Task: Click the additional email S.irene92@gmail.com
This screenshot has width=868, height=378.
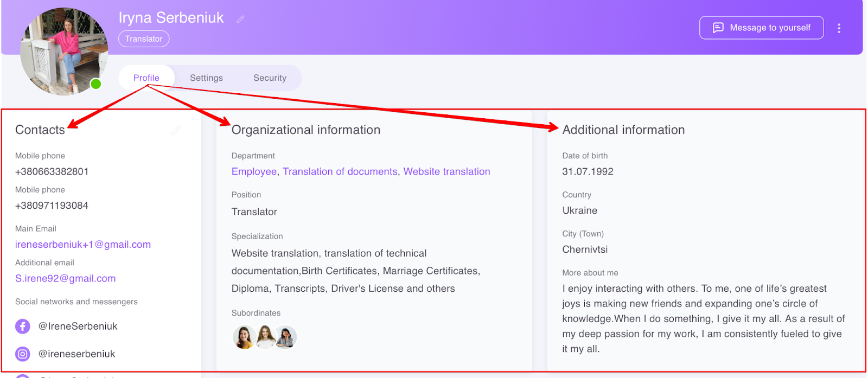Action: (66, 279)
